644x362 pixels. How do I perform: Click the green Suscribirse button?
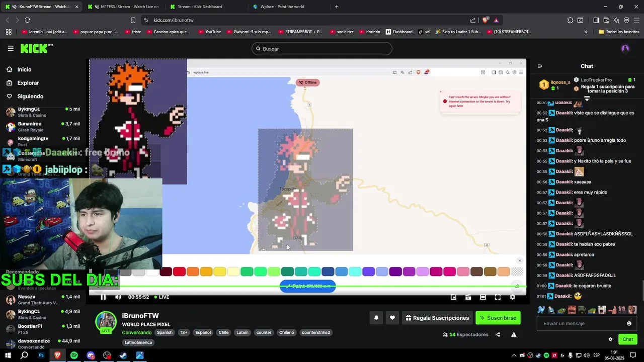[498, 318]
